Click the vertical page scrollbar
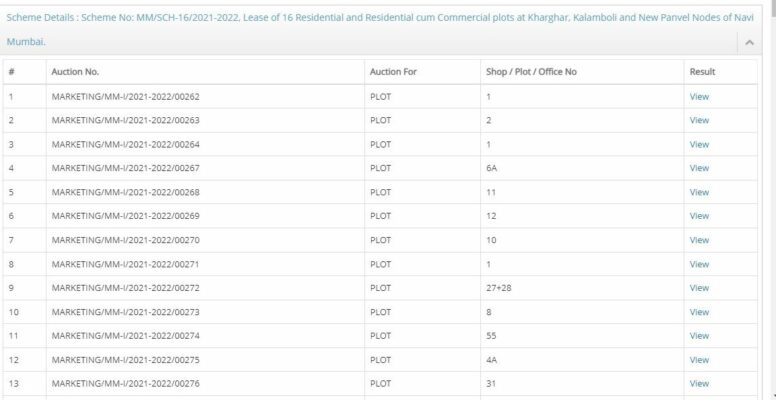Image resolution: width=776 pixels, height=400 pixels. [772, 200]
